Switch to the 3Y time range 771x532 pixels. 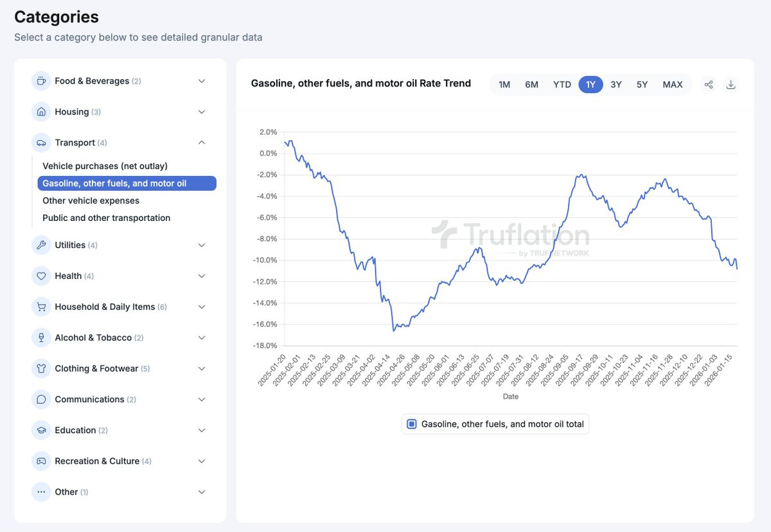[x=616, y=84]
